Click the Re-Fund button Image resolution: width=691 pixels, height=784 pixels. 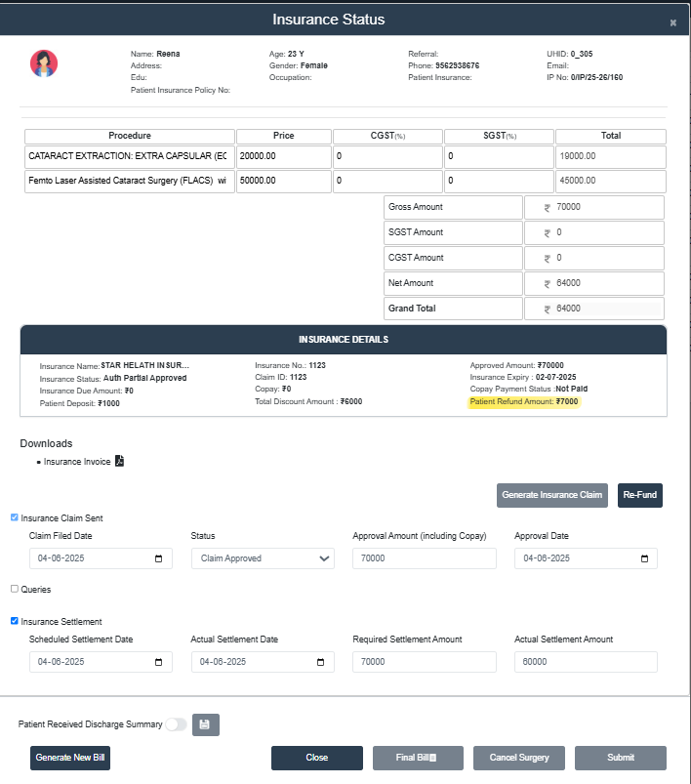click(x=639, y=495)
